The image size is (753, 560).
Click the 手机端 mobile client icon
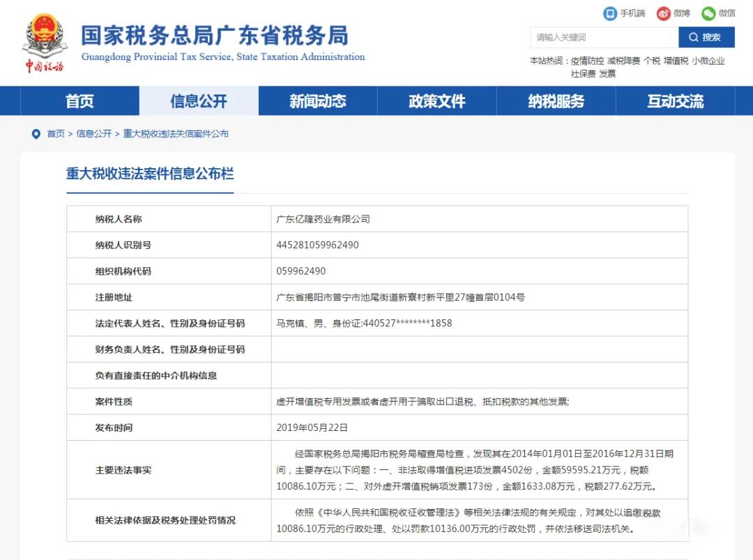(609, 13)
